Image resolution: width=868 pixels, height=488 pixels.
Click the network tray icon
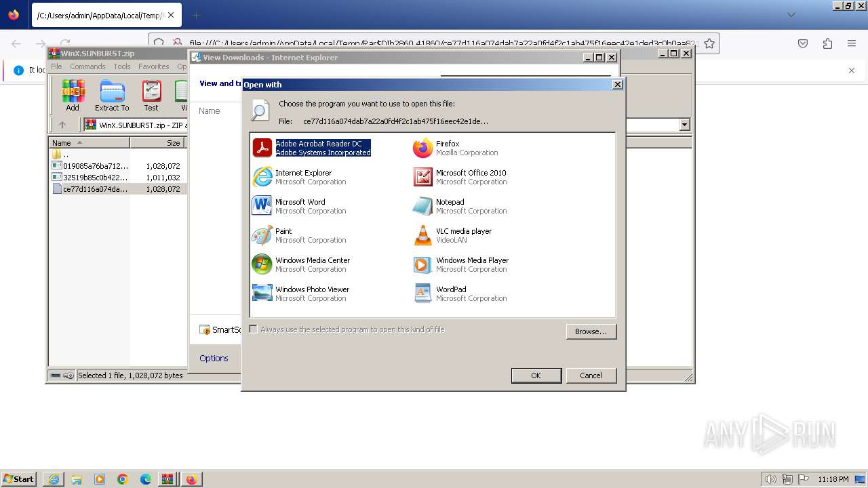click(x=787, y=479)
